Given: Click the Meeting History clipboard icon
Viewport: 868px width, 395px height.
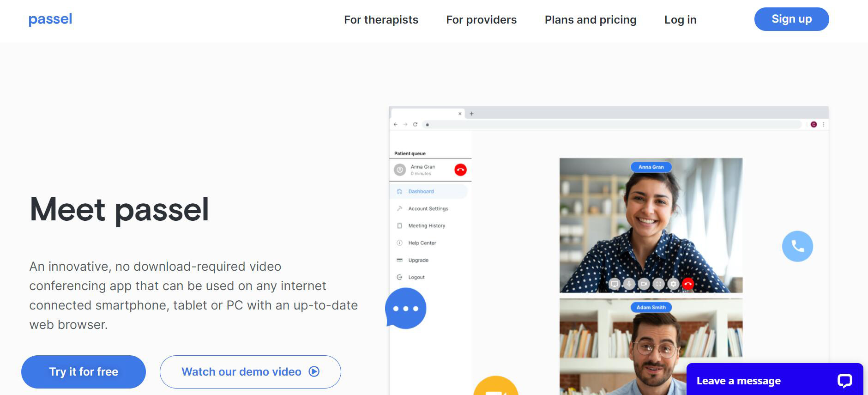Looking at the screenshot, I should (399, 226).
